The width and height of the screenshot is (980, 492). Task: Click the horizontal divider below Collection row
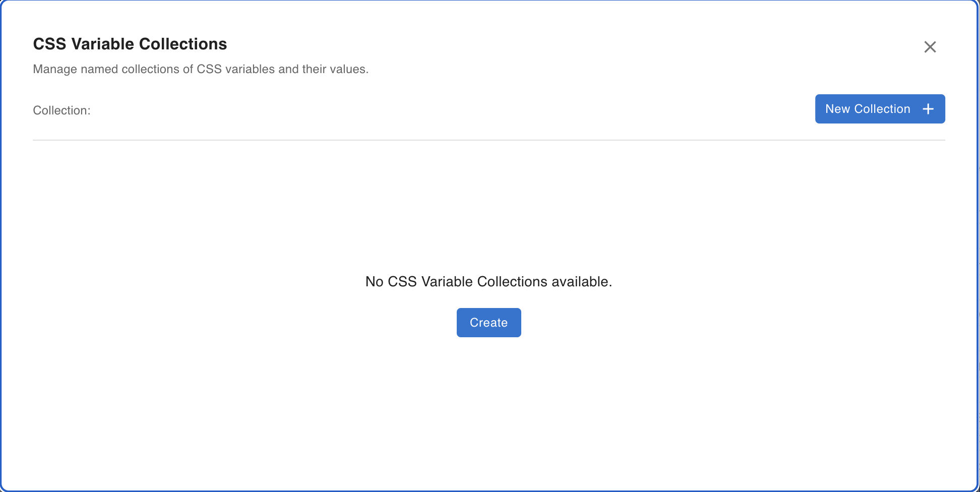488,140
